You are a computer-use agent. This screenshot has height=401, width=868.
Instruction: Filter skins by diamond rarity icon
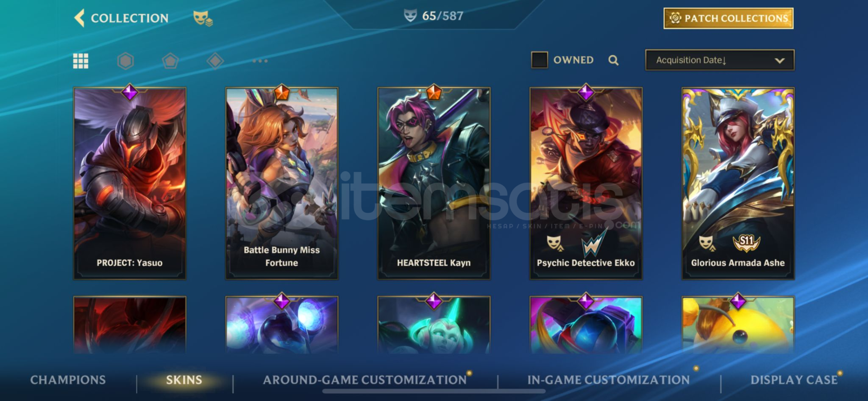pos(215,61)
